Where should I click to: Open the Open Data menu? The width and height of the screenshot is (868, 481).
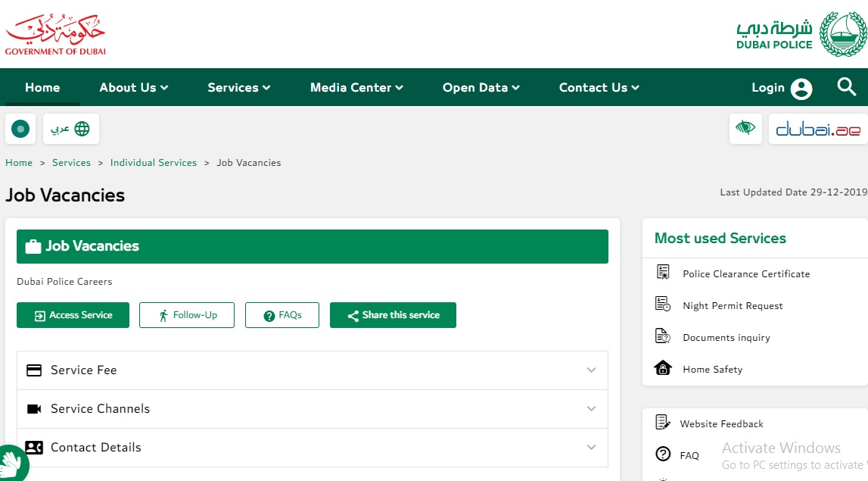(481, 88)
